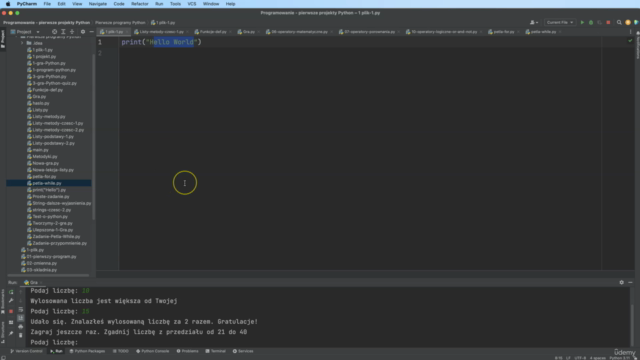Run the current file with green play button

pos(582,22)
